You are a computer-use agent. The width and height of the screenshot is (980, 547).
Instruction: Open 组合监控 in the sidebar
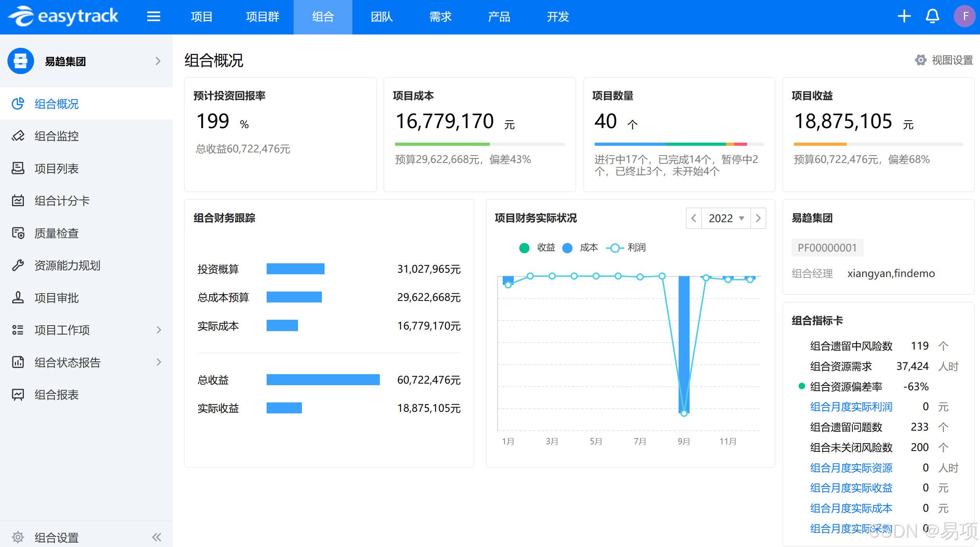coord(56,136)
